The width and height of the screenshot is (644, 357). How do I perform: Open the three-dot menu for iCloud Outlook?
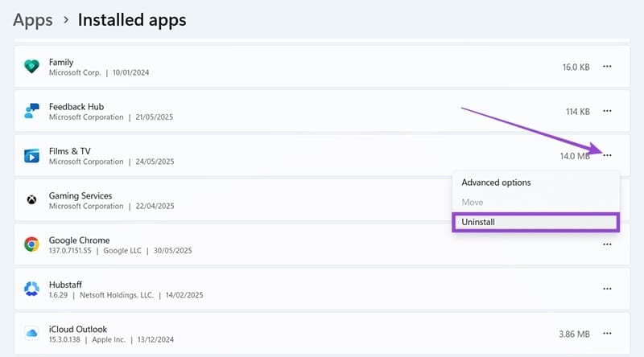click(x=607, y=333)
